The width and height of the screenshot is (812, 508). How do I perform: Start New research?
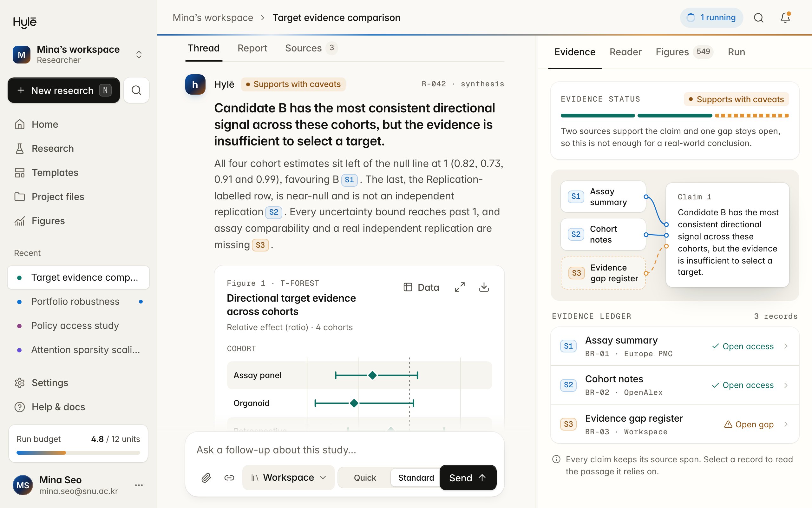64,90
